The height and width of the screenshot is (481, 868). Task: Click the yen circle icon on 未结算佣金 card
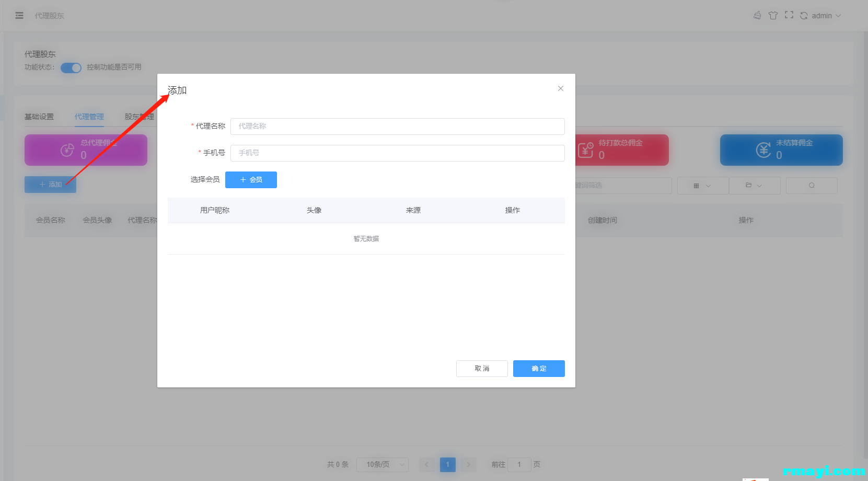click(763, 150)
